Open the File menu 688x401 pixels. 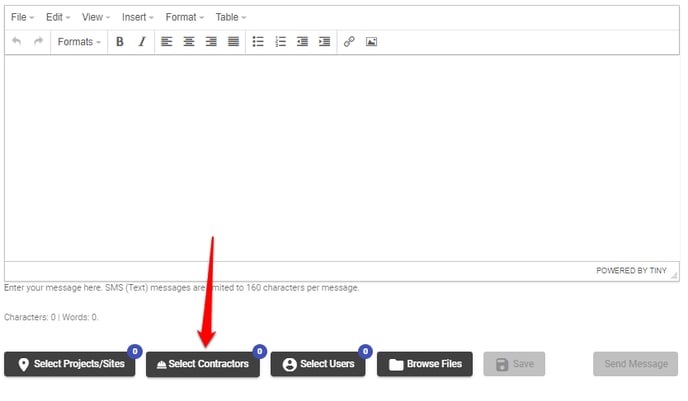pos(22,17)
